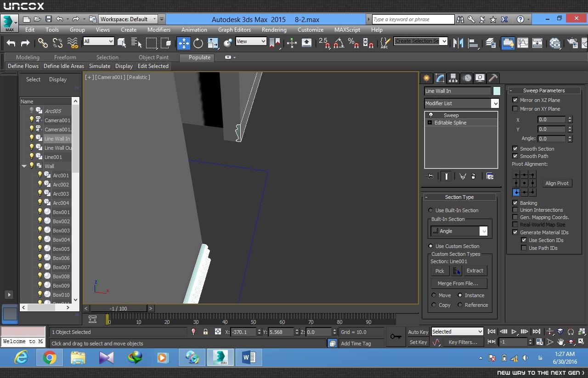Click the Pin Stack icon
Screen dimensions: 588x378
(430, 176)
